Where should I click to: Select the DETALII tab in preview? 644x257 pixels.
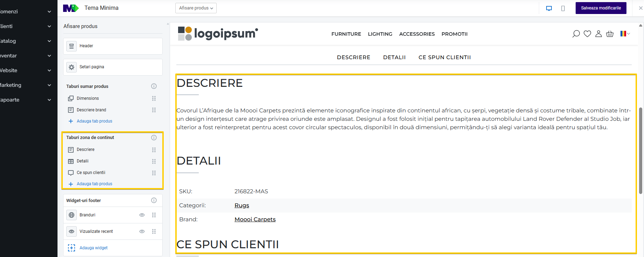pos(394,57)
